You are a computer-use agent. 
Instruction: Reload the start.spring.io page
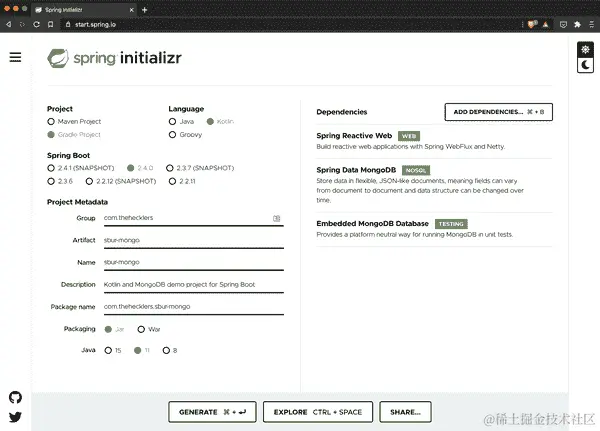pyautogui.click(x=36, y=24)
